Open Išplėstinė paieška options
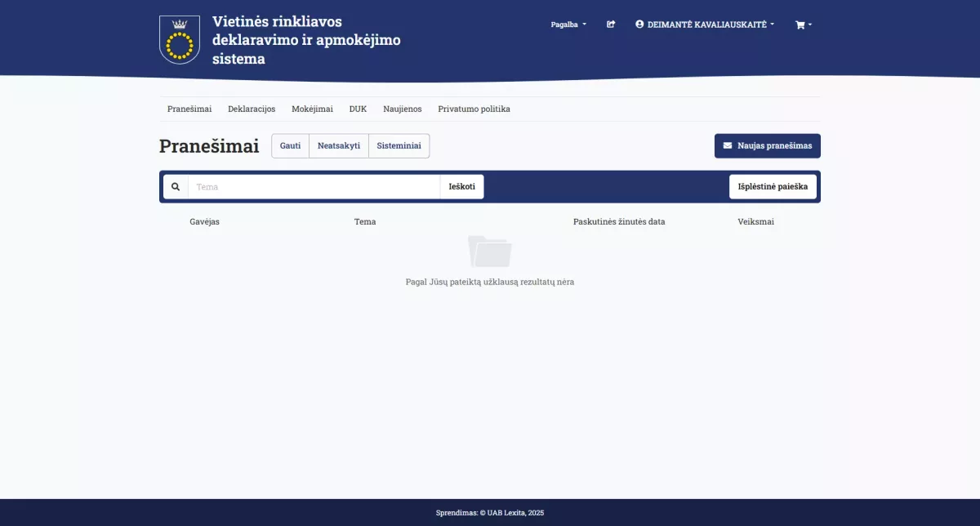The height and width of the screenshot is (526, 980). pos(772,186)
